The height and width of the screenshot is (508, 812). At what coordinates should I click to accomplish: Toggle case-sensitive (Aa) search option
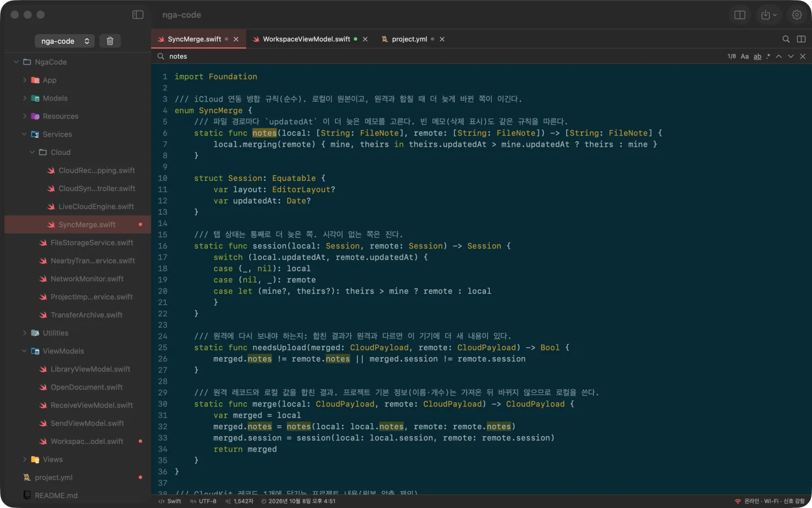point(745,56)
